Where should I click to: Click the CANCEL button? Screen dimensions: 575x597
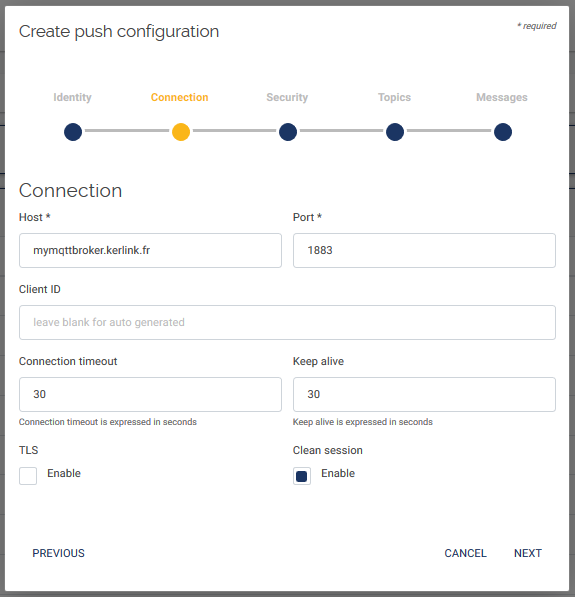pyautogui.click(x=465, y=553)
